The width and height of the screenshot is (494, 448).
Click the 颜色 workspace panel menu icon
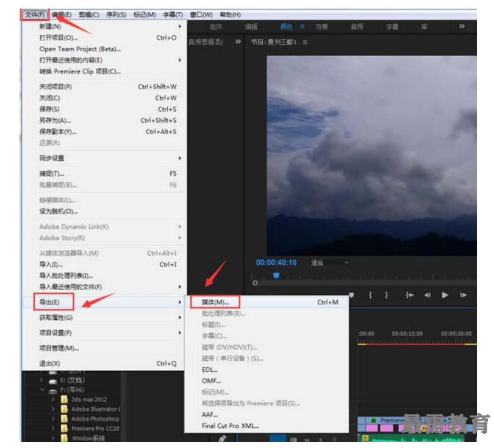(x=302, y=27)
